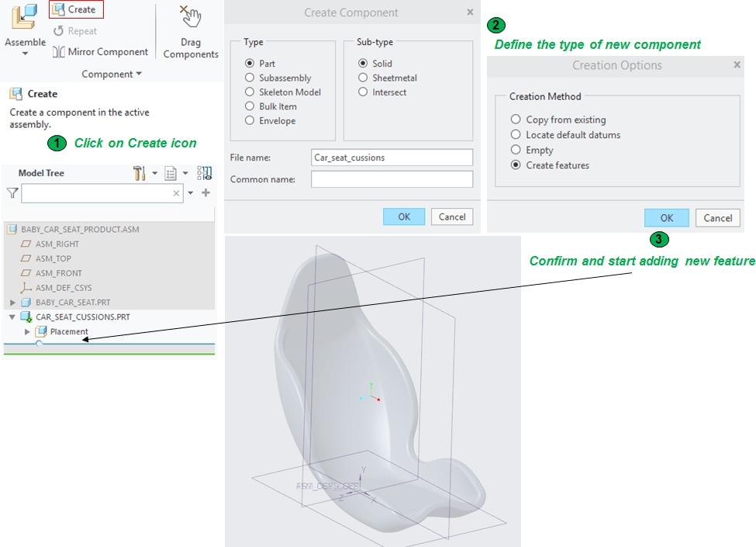This screenshot has width=756, height=547.
Task: Click the Common name input field
Action: pyautogui.click(x=392, y=179)
